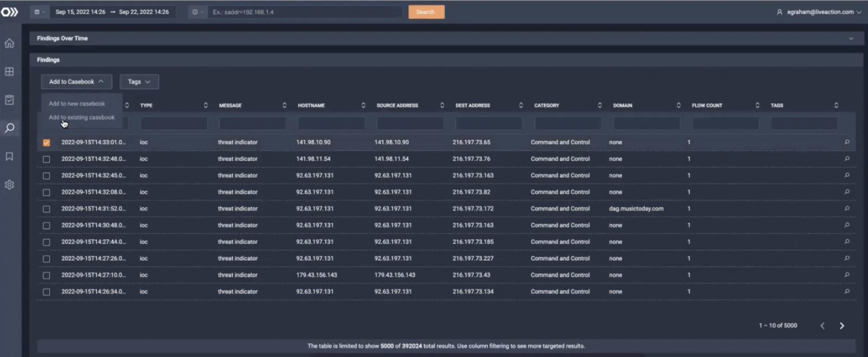Click the dag.musictoday.com domain cell
The width and height of the screenshot is (868, 357).
[636, 209]
